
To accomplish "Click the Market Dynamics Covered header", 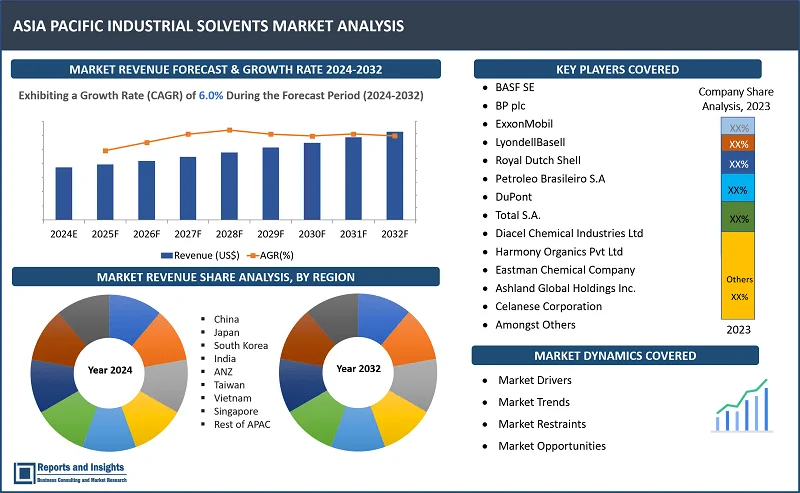I will pos(615,356).
